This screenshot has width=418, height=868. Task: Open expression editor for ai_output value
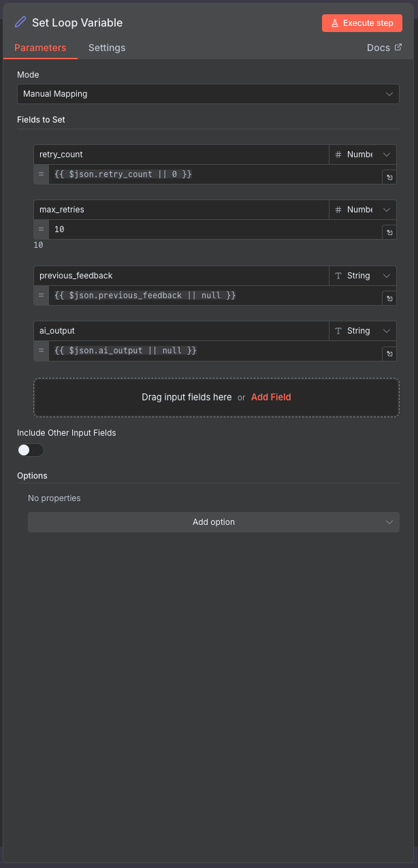389,353
